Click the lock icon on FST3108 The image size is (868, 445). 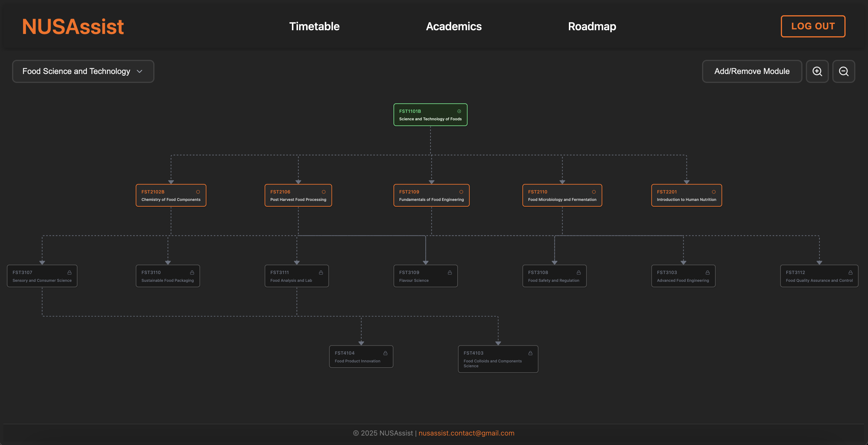pyautogui.click(x=579, y=272)
